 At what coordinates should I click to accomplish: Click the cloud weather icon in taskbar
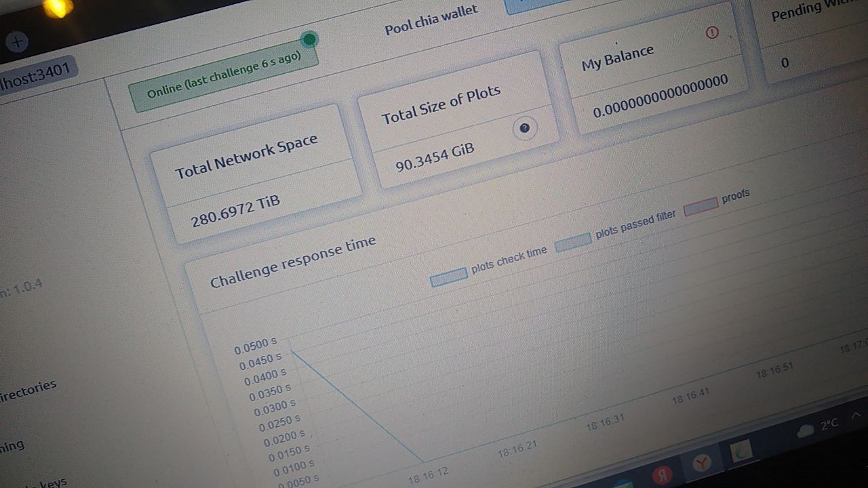coord(804,432)
